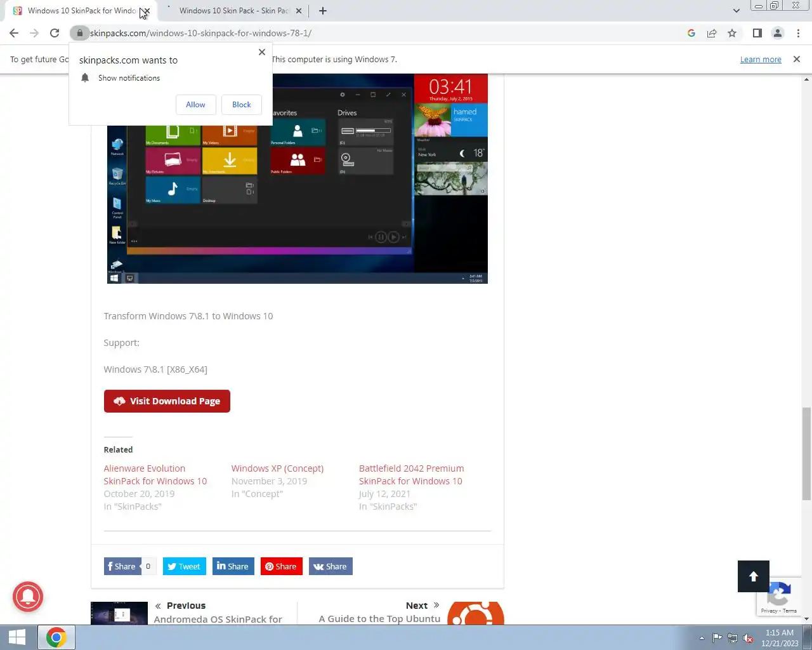Bookmark this page with the star icon
Image resolution: width=812 pixels, height=650 pixels.
click(x=732, y=33)
